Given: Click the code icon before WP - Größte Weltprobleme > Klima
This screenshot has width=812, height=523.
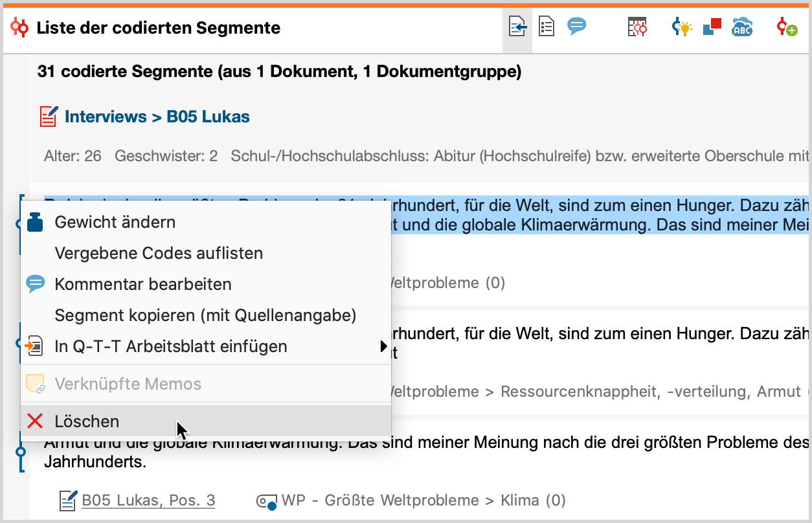Looking at the screenshot, I should [x=267, y=501].
